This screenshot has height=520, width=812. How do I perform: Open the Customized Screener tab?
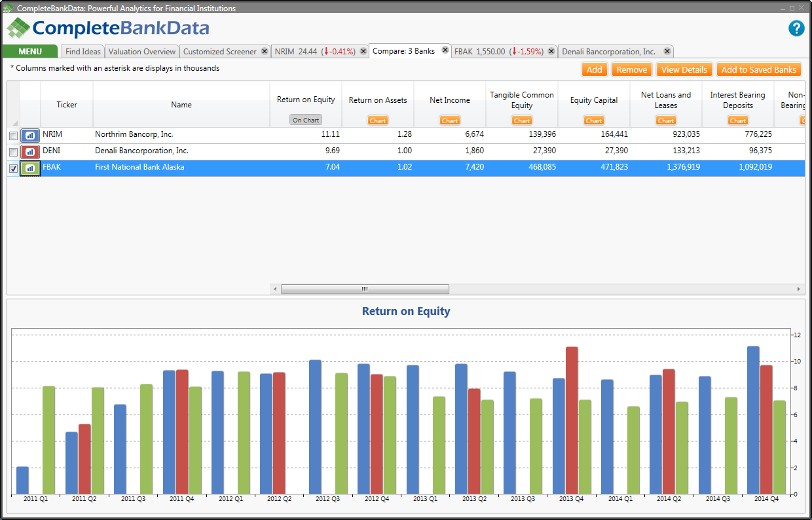(x=220, y=52)
